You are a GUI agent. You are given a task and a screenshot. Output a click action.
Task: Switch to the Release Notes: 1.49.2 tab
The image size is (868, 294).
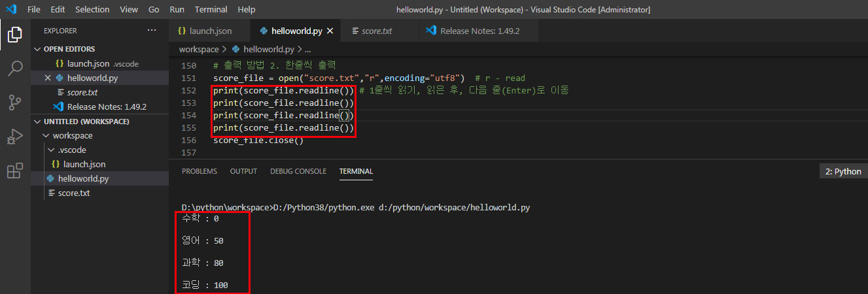(479, 31)
